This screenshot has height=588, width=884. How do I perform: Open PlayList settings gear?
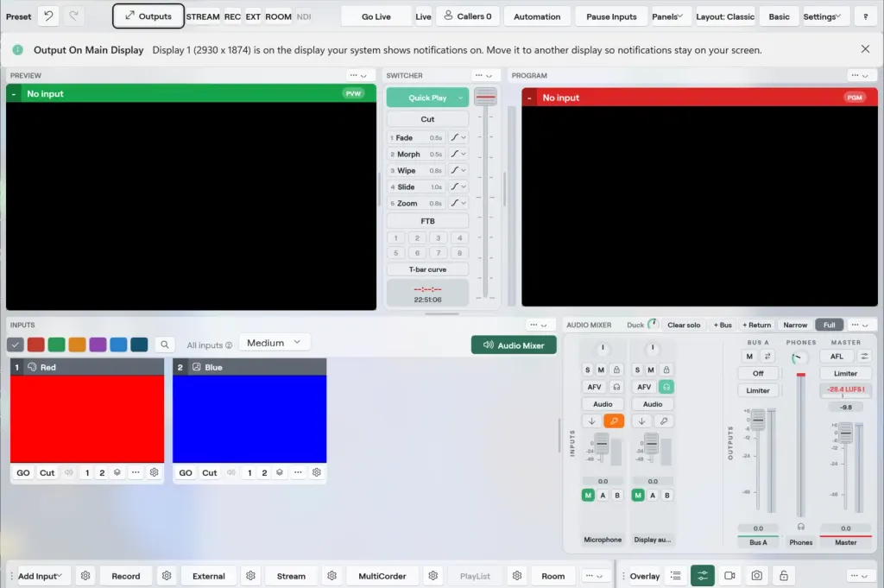517,576
